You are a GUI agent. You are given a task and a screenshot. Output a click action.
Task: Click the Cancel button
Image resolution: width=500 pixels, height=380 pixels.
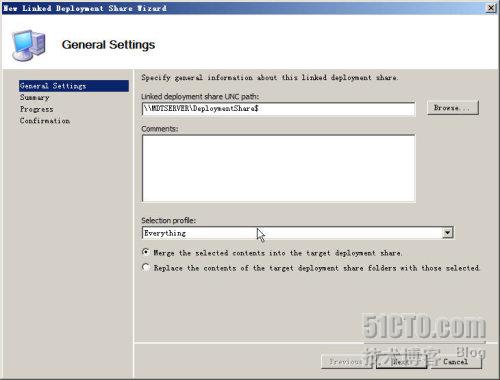(x=455, y=362)
